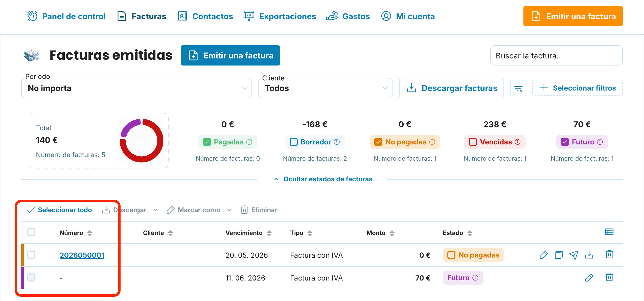This screenshot has height=301, width=644.
Task: Click the Eliminar bulk action
Action: coord(259,210)
